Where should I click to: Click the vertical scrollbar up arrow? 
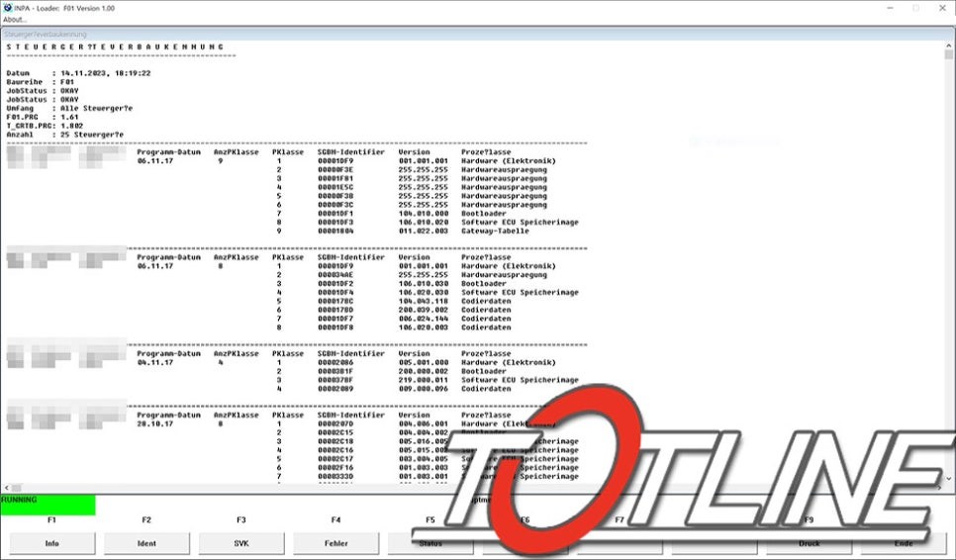coord(949,46)
